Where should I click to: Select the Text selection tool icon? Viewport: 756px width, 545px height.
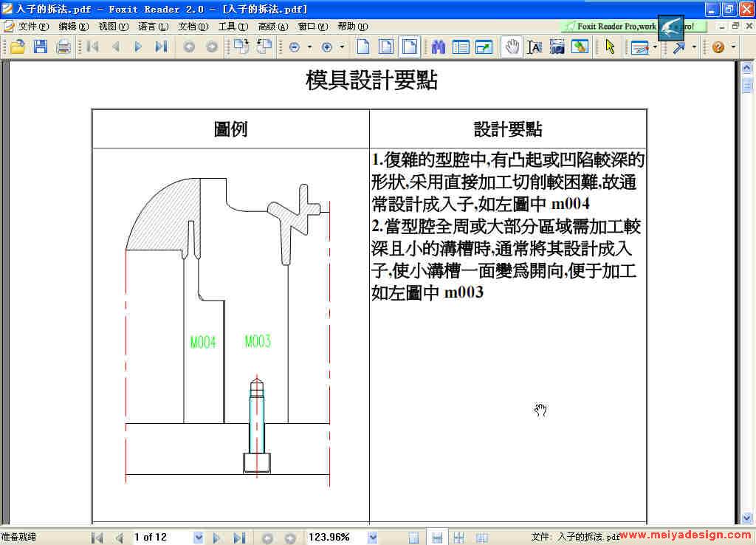click(535, 47)
